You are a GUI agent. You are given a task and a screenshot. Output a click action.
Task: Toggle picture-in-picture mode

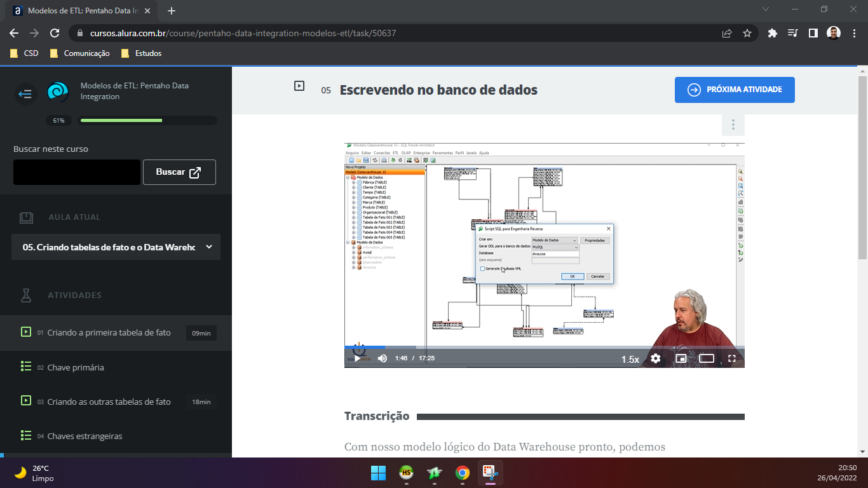click(681, 358)
